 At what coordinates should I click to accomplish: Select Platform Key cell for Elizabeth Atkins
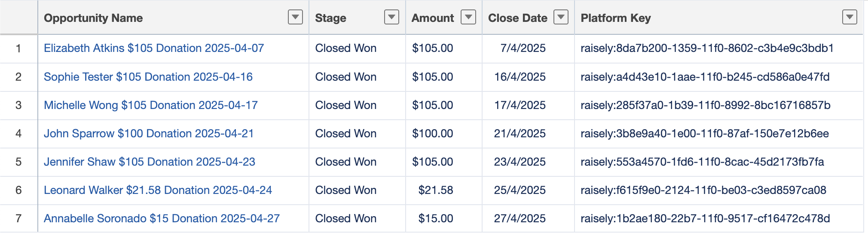707,48
